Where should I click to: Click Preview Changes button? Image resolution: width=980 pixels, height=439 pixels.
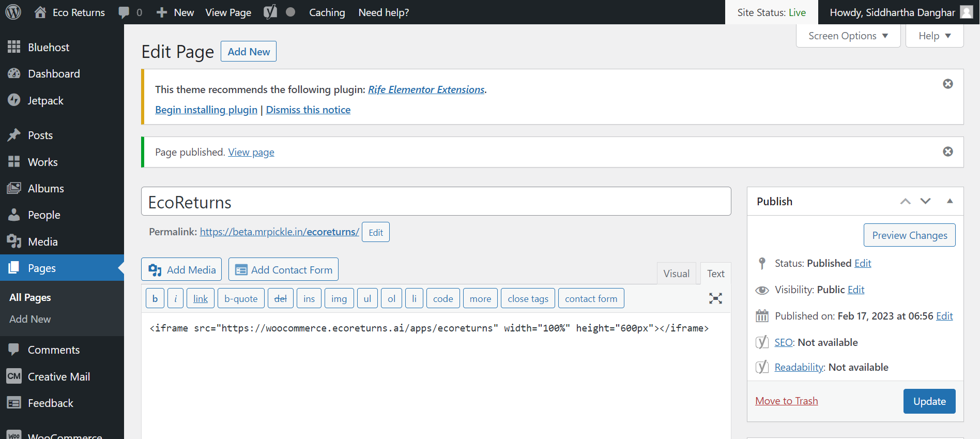910,235
